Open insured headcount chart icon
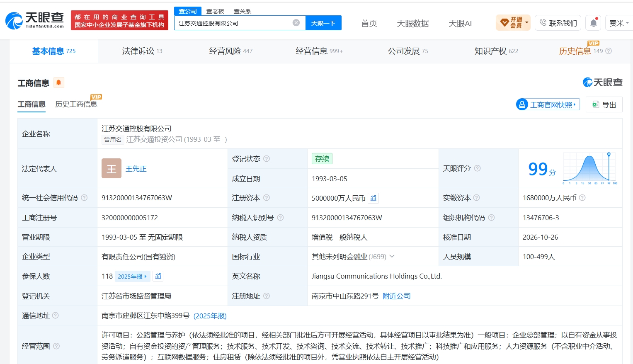633x364 pixels. [158, 276]
